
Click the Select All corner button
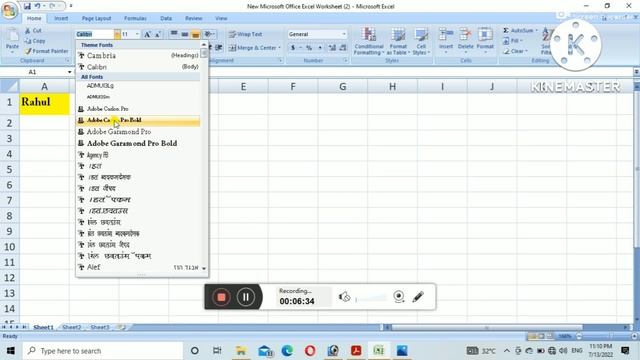pyautogui.click(x=9, y=87)
